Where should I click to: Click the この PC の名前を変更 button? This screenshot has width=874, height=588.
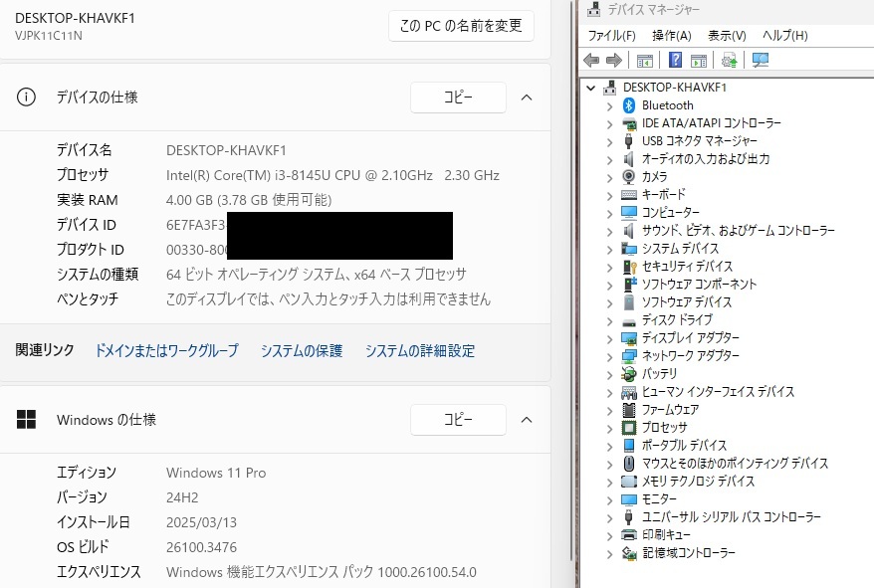click(x=461, y=26)
